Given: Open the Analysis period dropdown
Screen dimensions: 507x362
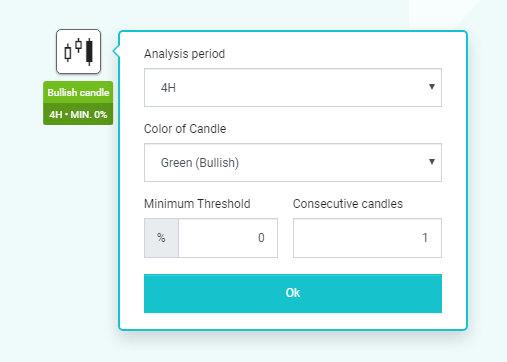Looking at the screenshot, I should (293, 88).
